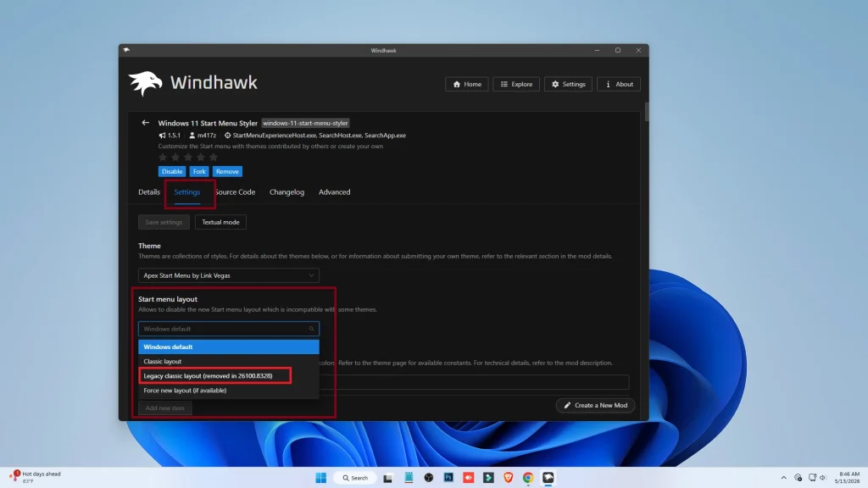Screen dimensions: 868x488
Task: Open the Theme dropdown showing Apex Start Menu
Action: tap(229, 275)
